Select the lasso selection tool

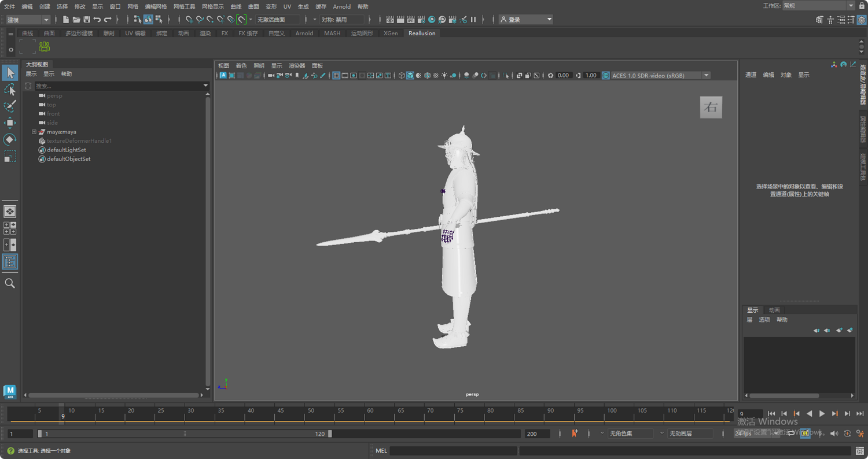pyautogui.click(x=9, y=90)
